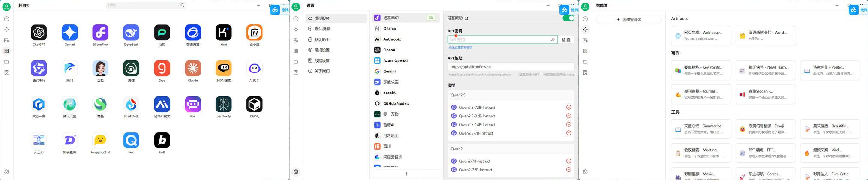
Task: Click the knowledge search icon in the 智能体 window sidebar
Action: 585,72
